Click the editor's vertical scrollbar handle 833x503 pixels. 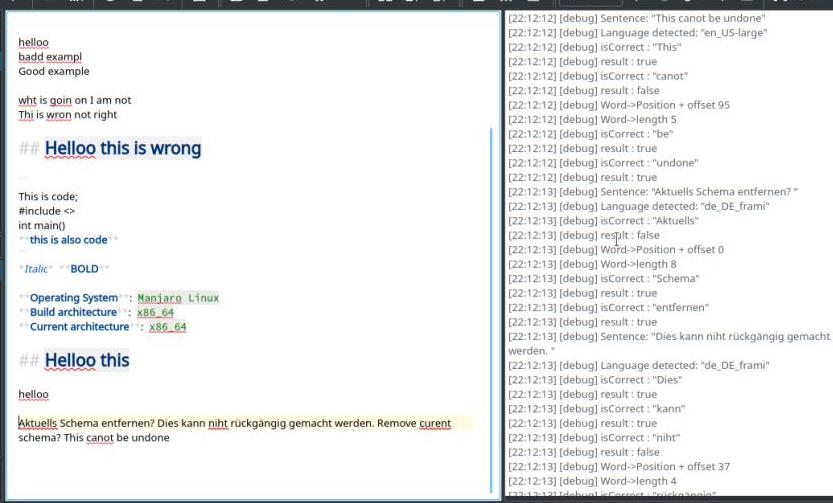coord(491,310)
